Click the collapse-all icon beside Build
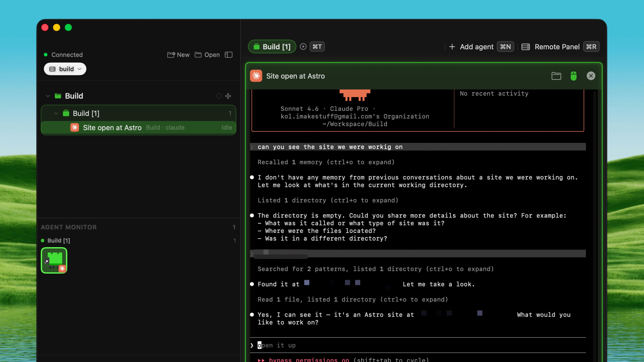This screenshot has height=362, width=644. point(228,96)
